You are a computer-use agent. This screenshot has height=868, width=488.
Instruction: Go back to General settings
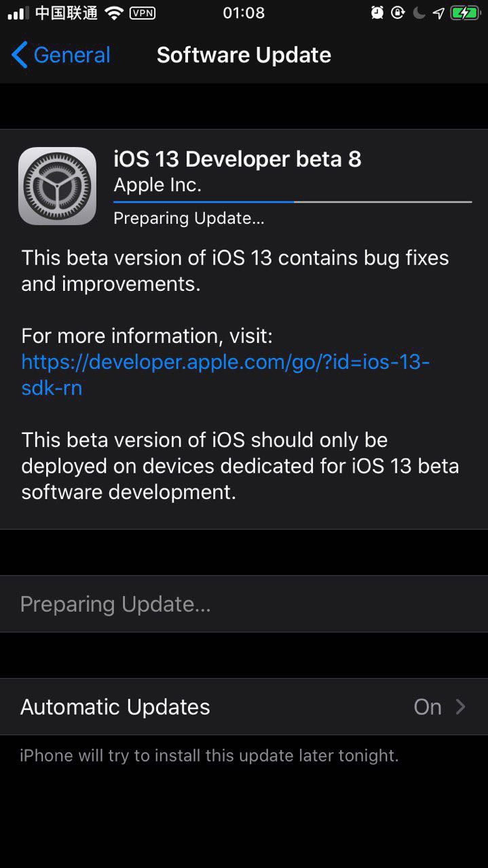click(x=61, y=55)
